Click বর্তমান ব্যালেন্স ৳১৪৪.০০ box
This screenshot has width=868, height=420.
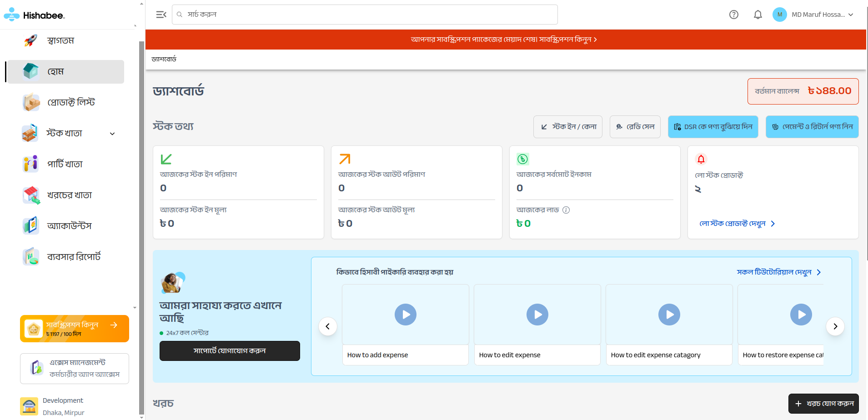tap(803, 91)
